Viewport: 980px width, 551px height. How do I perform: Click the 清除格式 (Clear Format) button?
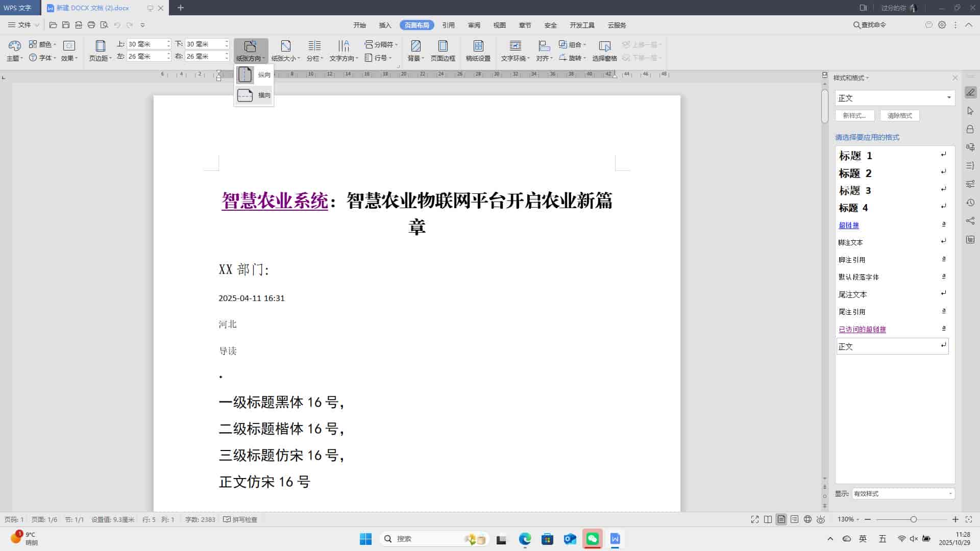tap(899, 116)
